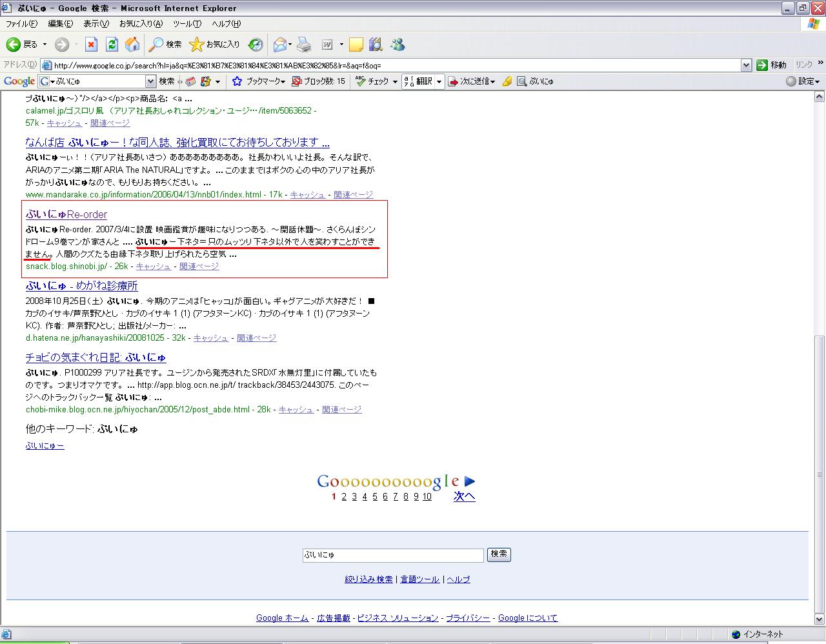This screenshot has width=826, height=644.
Task: Click the gray Forward arrow button
Action: click(x=62, y=45)
